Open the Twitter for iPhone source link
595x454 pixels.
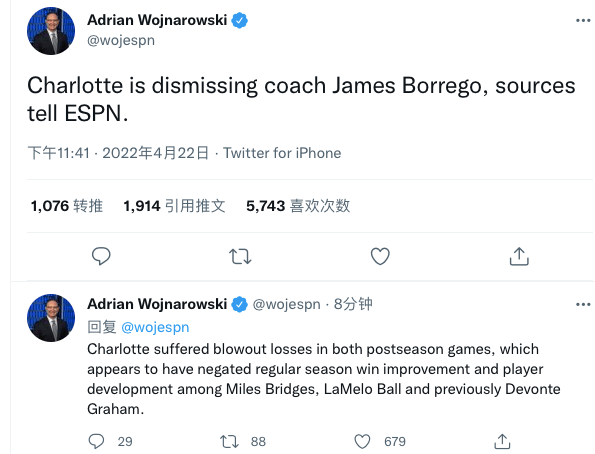click(x=282, y=153)
